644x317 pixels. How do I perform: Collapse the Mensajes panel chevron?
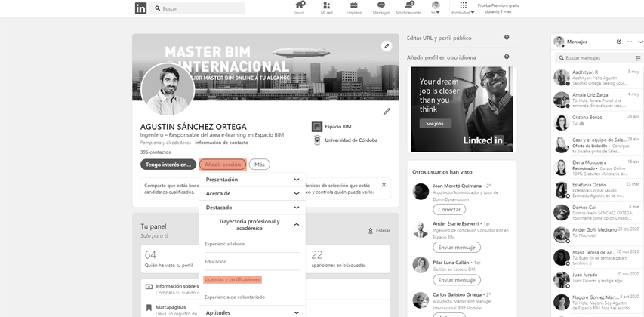click(640, 42)
